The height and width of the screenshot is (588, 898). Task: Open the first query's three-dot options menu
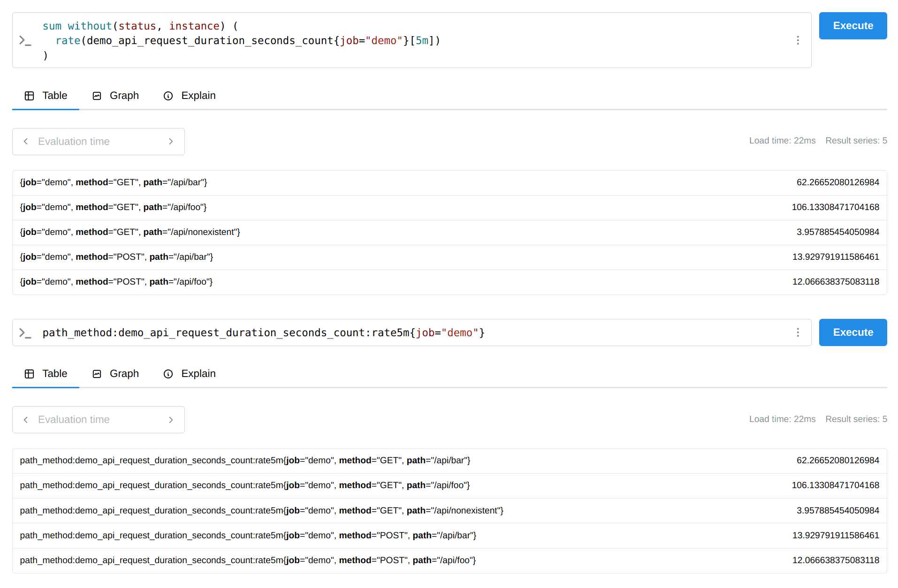[x=798, y=40]
